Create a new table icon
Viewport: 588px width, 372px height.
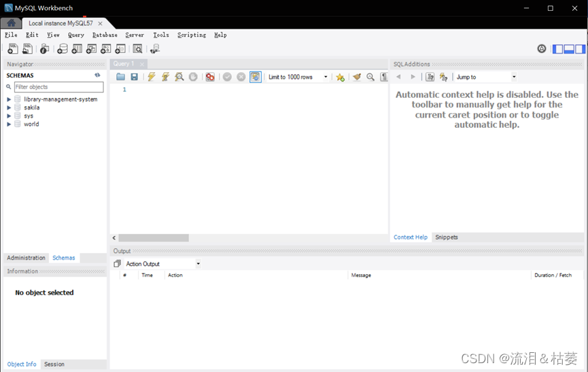pos(77,49)
